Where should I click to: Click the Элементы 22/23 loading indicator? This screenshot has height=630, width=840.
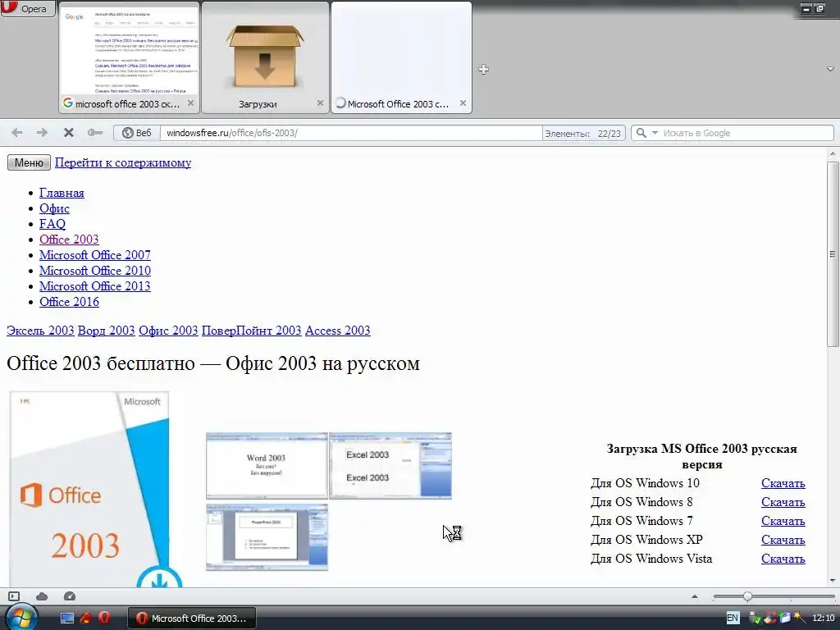tap(583, 134)
